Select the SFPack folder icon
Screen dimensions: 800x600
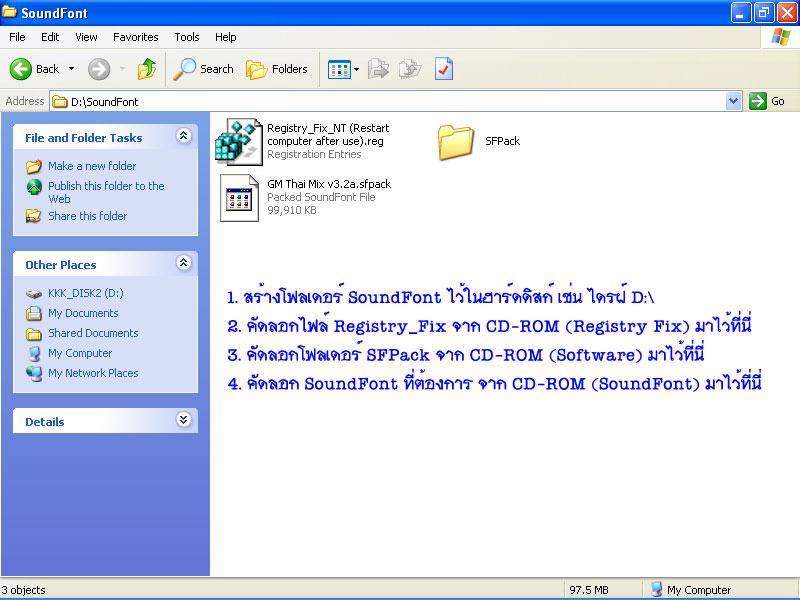pyautogui.click(x=455, y=142)
